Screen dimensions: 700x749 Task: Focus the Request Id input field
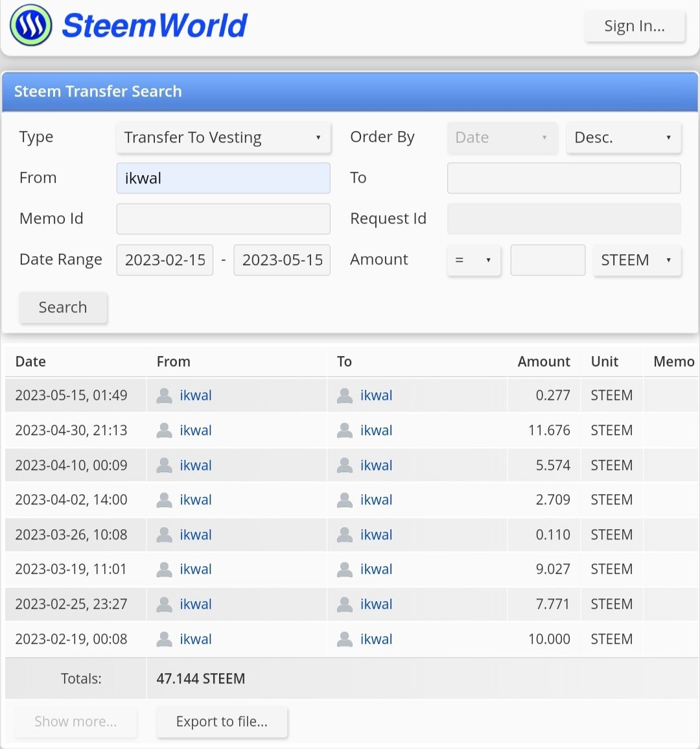click(564, 219)
